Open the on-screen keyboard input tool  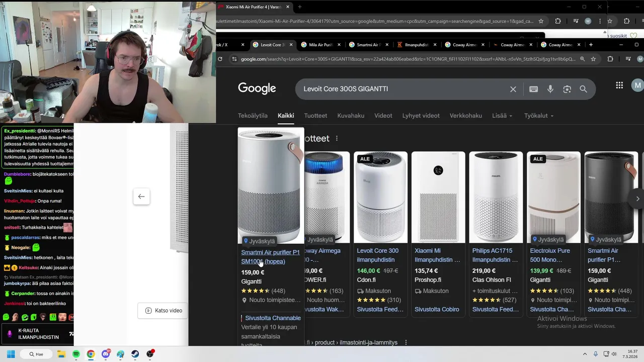pos(533,89)
